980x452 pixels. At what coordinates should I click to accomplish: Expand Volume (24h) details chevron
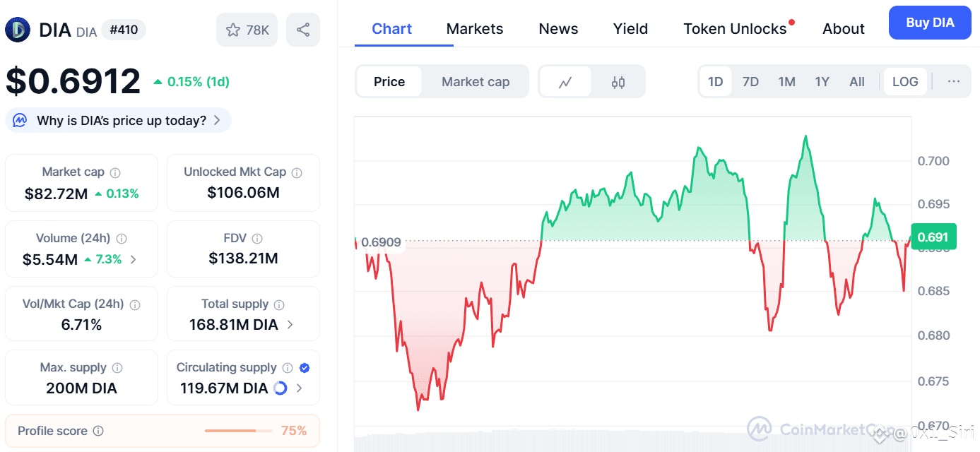(134, 259)
